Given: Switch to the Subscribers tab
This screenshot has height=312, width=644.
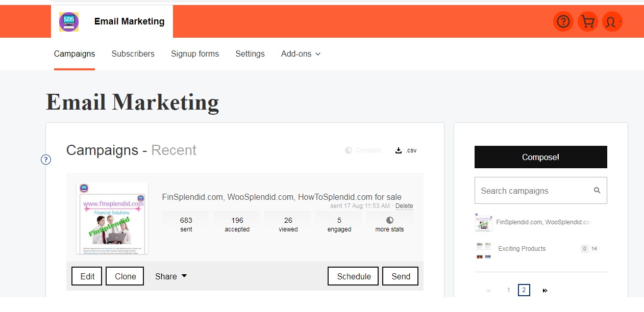Looking at the screenshot, I should tap(133, 54).
